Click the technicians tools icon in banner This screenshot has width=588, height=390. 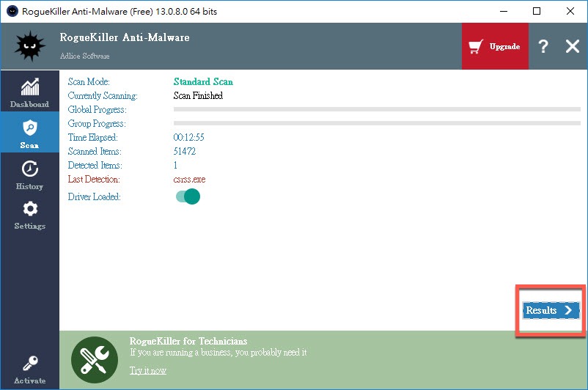(95, 360)
